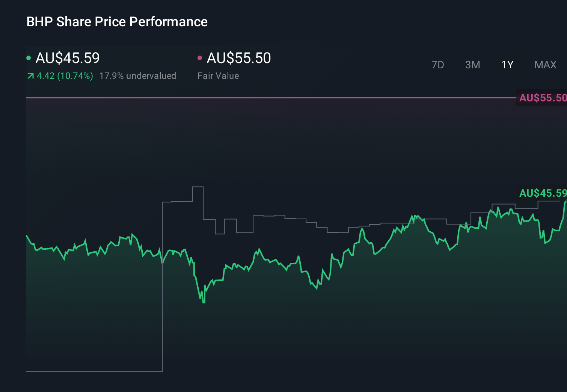Click the green upward arrow change indicator
This screenshot has height=392, width=567.
[30, 76]
